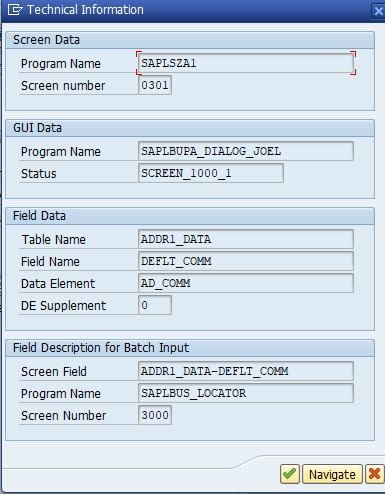
Task: Select the Screen Data Program Name field SAPLSZA1
Action: click(246, 63)
